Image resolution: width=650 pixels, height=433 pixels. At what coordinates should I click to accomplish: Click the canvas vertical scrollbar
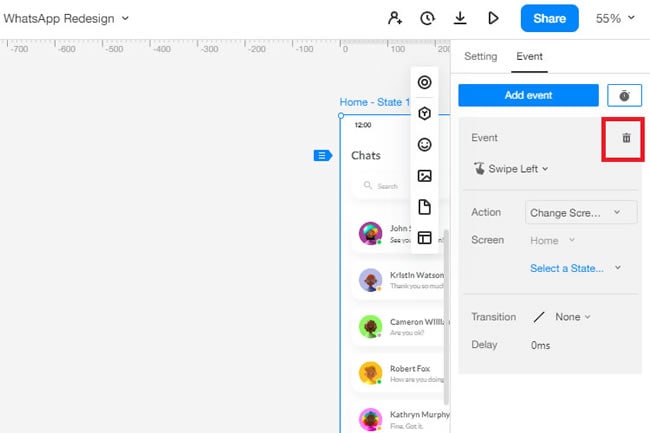click(x=446, y=317)
